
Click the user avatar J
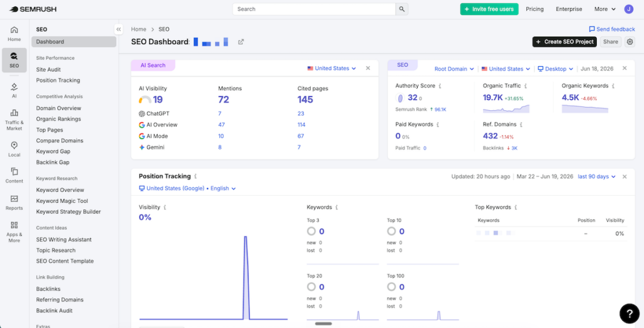628,9
